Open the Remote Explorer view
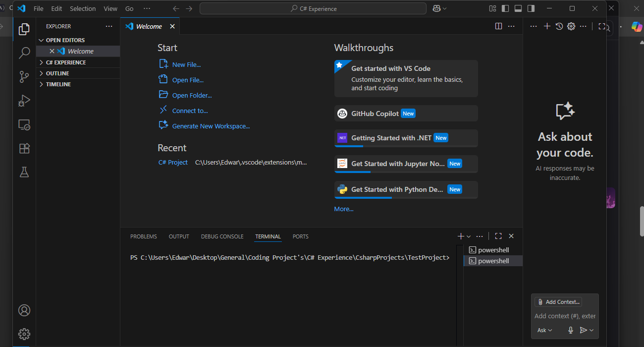Image resolution: width=644 pixels, height=347 pixels. point(24,124)
